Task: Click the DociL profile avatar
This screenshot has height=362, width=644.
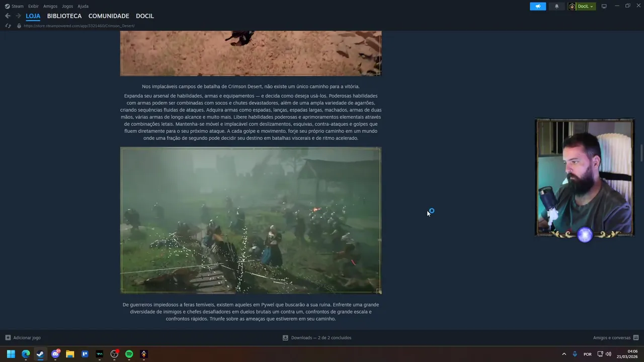Action: click(572, 6)
